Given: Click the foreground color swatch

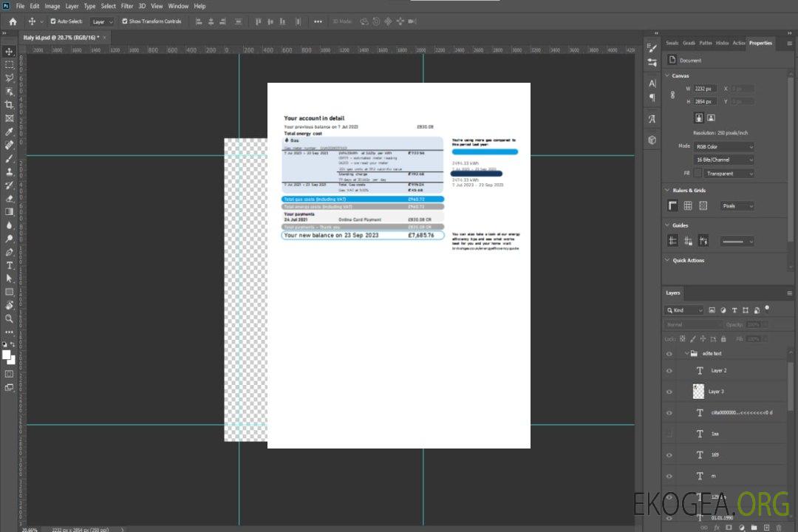Looking at the screenshot, I should tap(7, 355).
